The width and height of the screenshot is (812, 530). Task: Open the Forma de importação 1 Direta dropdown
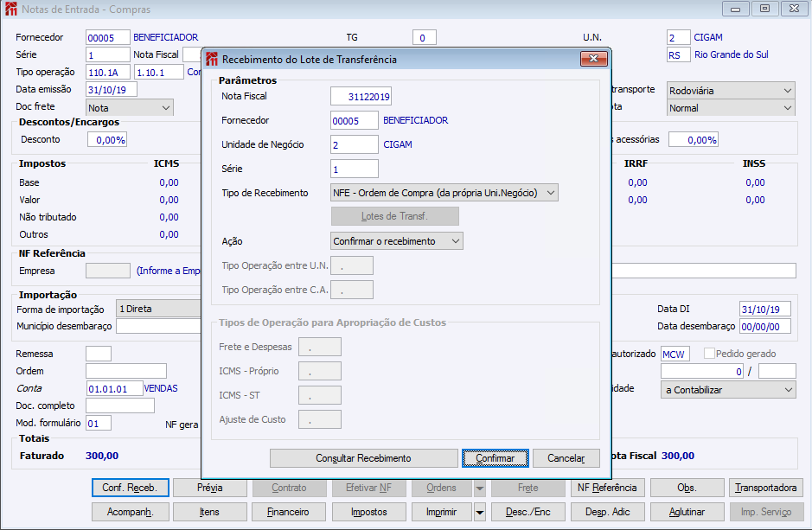tap(158, 309)
